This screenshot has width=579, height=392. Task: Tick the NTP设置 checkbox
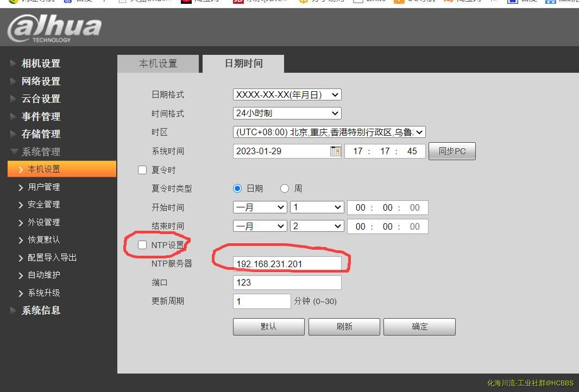(142, 245)
